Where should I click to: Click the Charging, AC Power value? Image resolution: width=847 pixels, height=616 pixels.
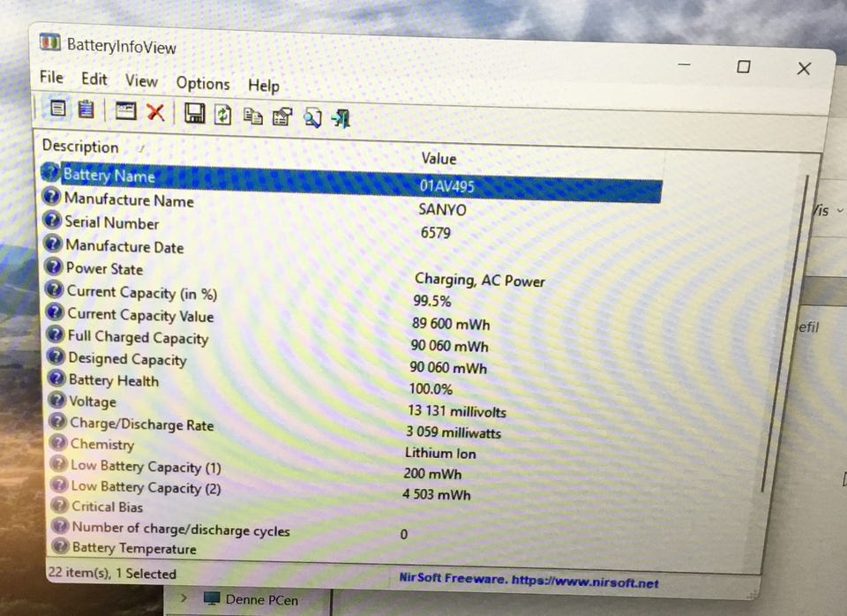tap(480, 280)
